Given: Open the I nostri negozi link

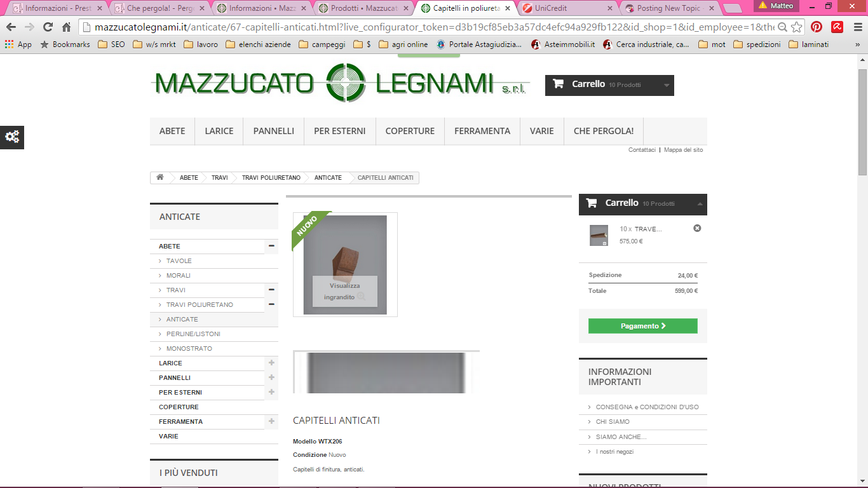Looking at the screenshot, I should (614, 452).
